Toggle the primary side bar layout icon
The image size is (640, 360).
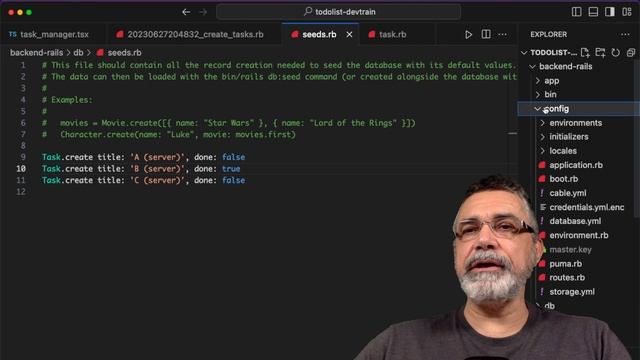pyautogui.click(x=577, y=12)
